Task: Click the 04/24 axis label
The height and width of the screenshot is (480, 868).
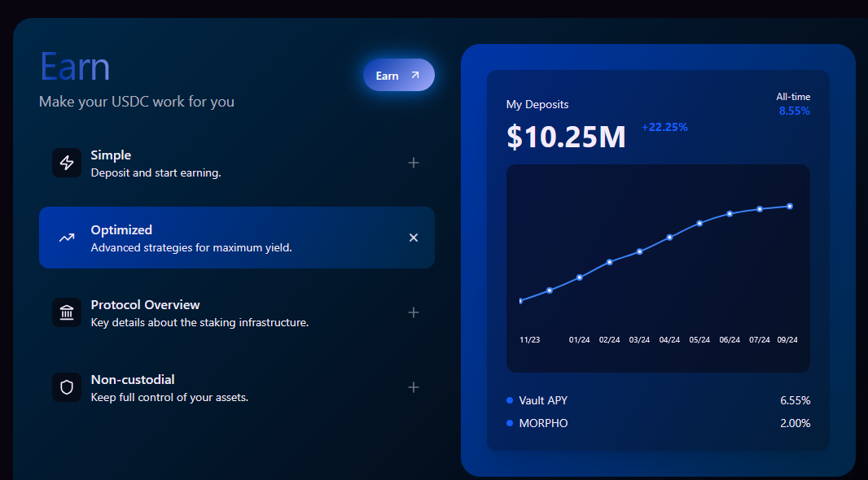Action: (670, 339)
